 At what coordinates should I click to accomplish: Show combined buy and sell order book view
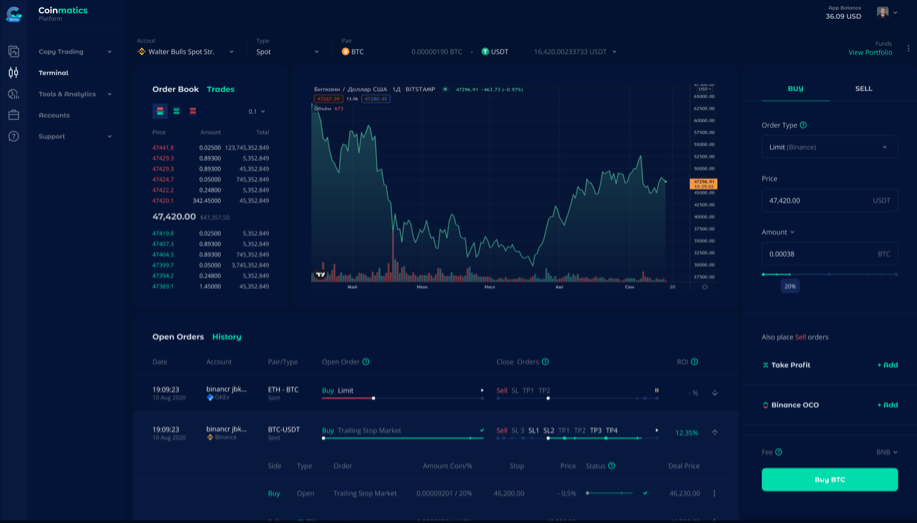[160, 111]
